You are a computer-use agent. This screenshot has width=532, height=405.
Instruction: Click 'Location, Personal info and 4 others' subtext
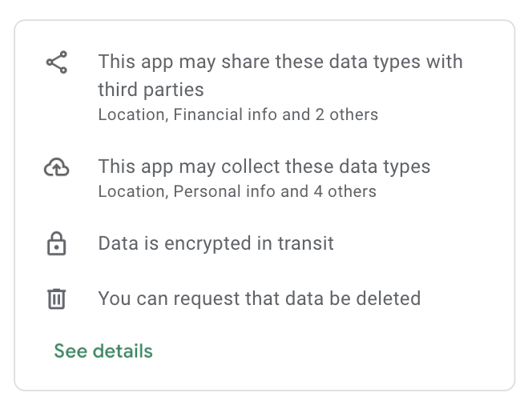coord(237,191)
